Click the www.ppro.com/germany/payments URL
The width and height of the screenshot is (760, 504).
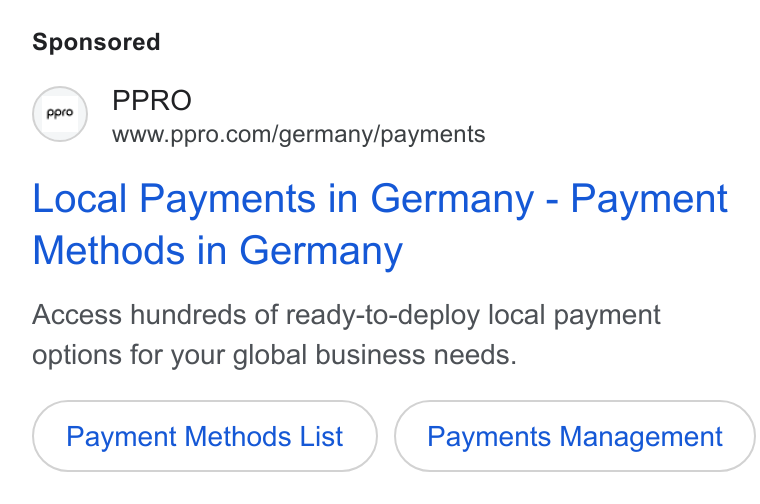point(299,134)
